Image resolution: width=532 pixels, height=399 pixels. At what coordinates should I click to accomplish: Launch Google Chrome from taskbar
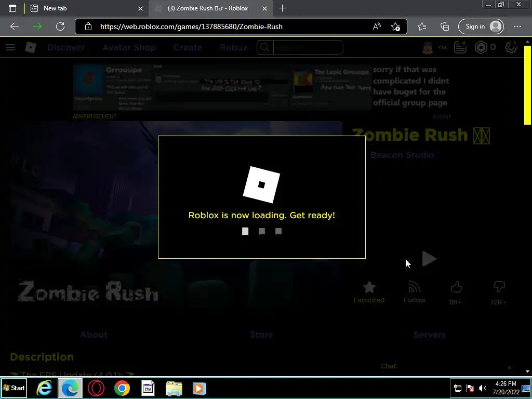tap(122, 388)
